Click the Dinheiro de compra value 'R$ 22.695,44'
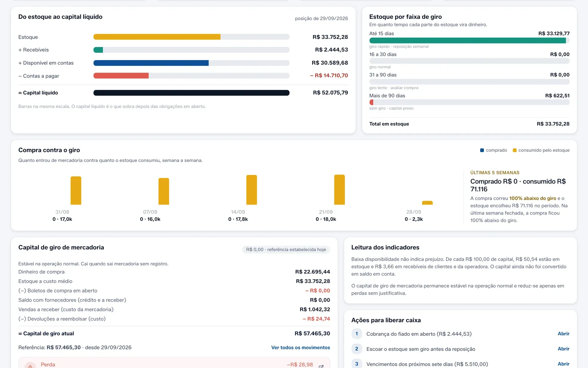The height and width of the screenshot is (368, 588). pos(313,272)
